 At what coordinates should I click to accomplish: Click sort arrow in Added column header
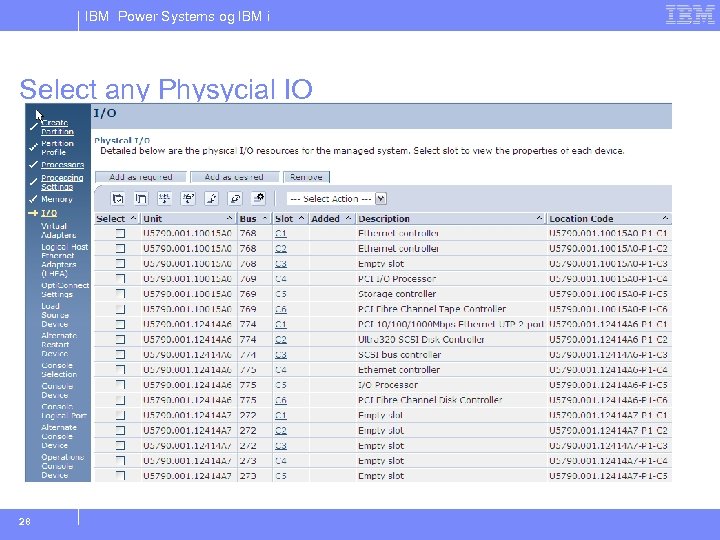[349, 218]
